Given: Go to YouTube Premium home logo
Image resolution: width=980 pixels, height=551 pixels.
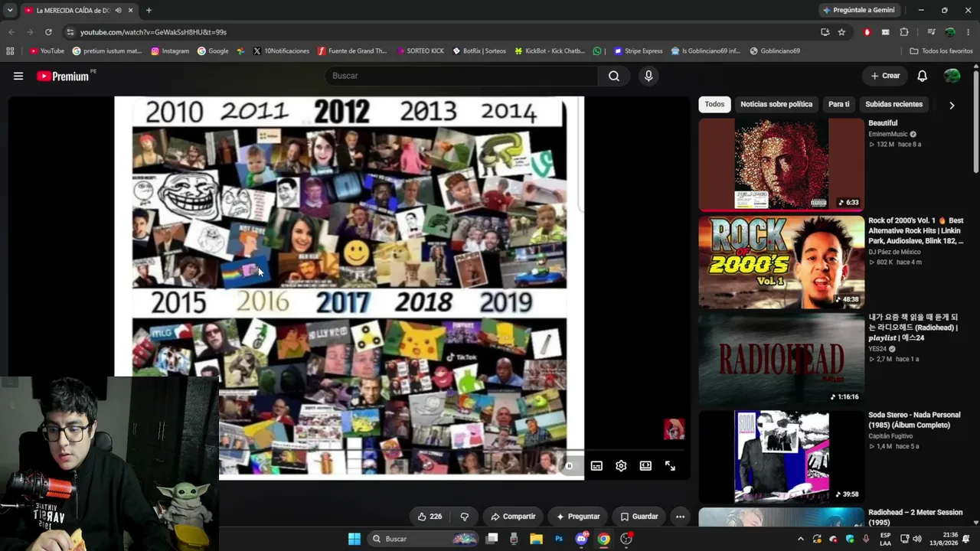Looking at the screenshot, I should click(64, 76).
